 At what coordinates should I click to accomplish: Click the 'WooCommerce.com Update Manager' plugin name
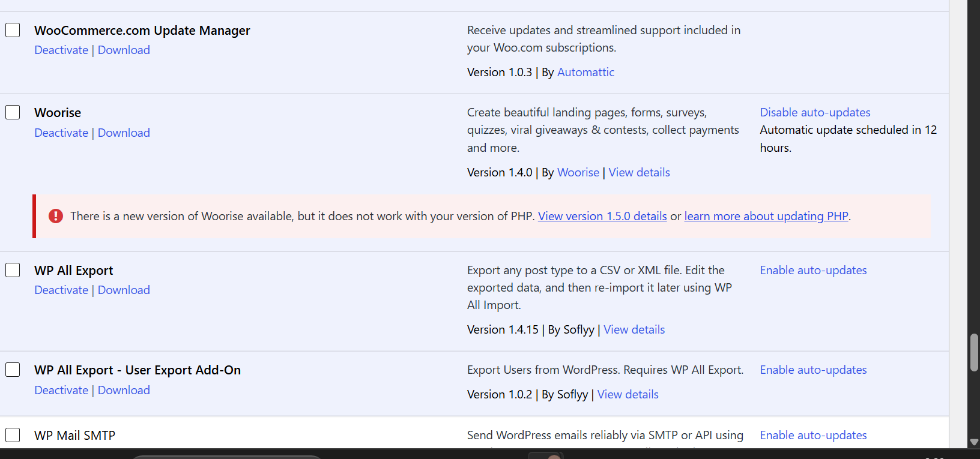pyautogui.click(x=142, y=30)
